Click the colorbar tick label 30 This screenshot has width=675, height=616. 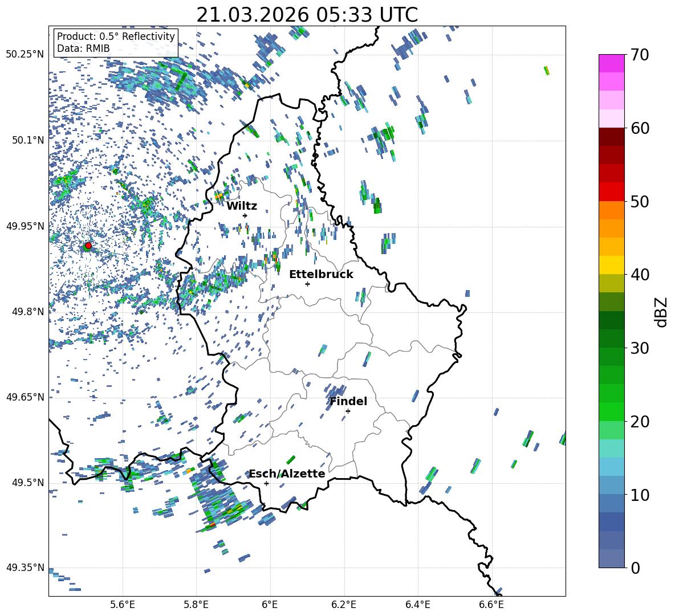640,348
